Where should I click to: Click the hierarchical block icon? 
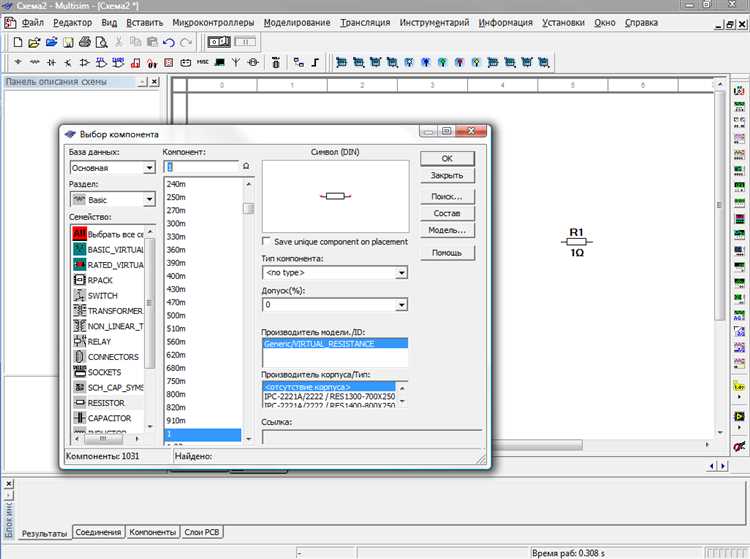coord(298,62)
